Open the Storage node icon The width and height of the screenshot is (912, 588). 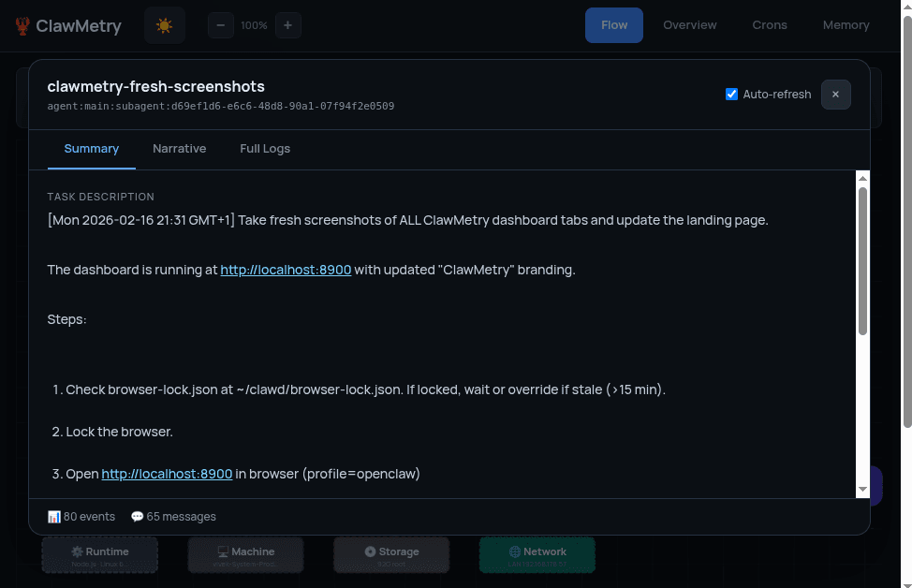[x=371, y=551]
